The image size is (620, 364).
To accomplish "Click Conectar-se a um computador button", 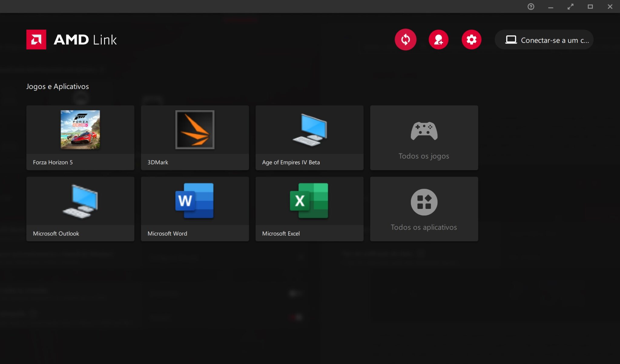I will click(554, 40).
